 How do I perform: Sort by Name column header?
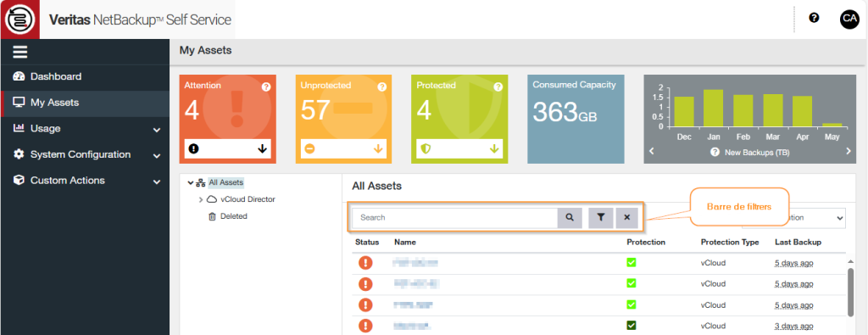[405, 242]
